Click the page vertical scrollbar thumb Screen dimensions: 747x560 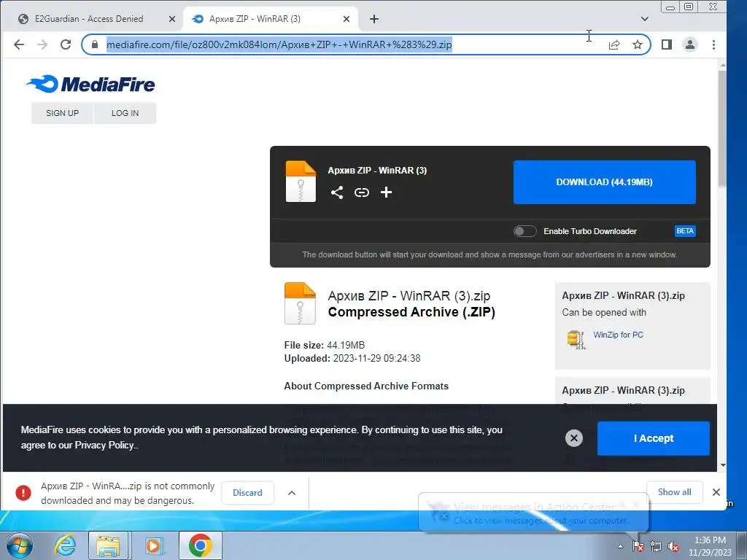tap(723, 128)
